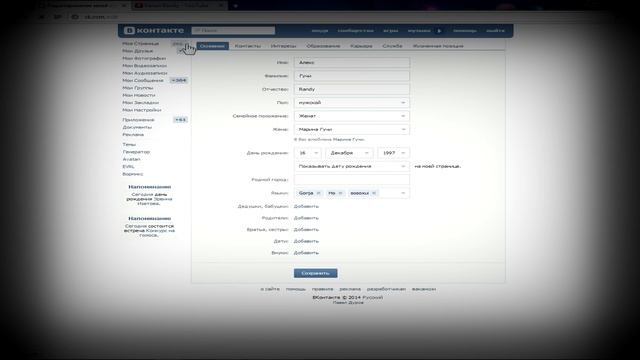Open помощь in the header menu
Viewport: 640px width, 360px height.
coord(464,31)
